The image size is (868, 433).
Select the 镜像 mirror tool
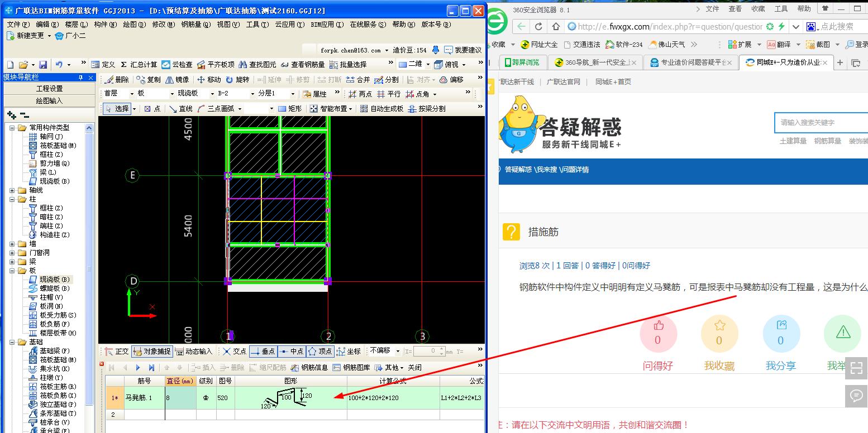click(177, 80)
